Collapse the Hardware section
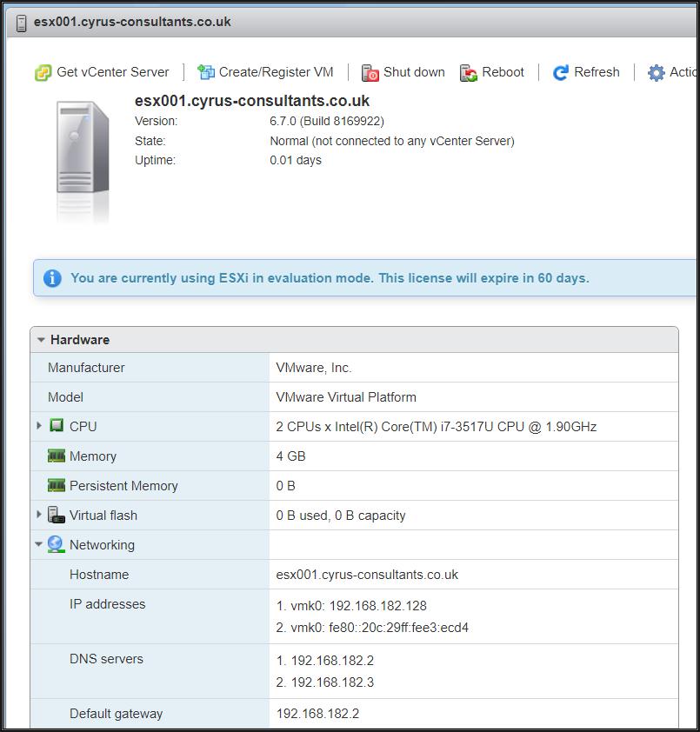Screen dimensions: 700x732 coord(41,340)
